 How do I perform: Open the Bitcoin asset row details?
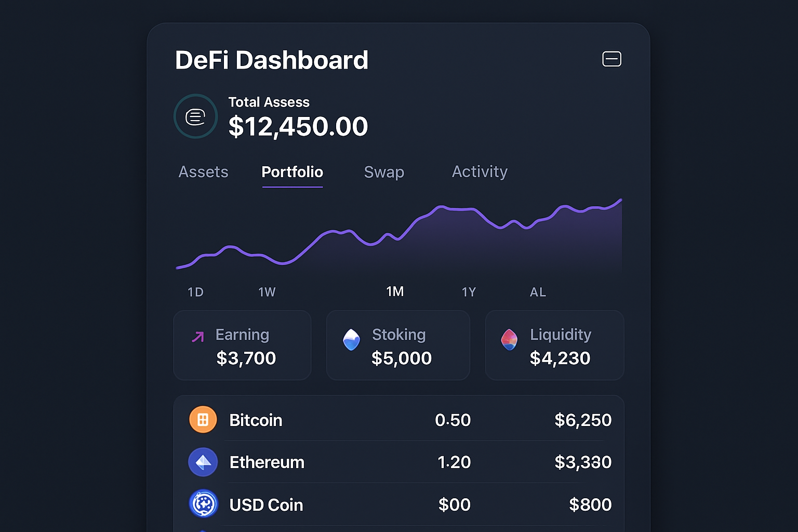pos(399,420)
